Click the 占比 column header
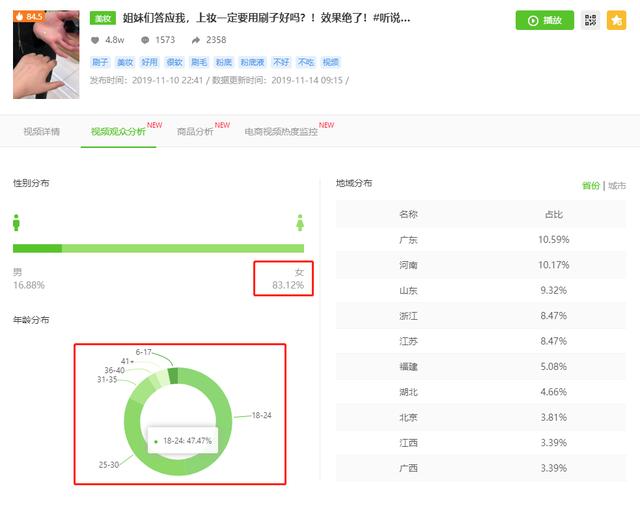 (x=554, y=214)
